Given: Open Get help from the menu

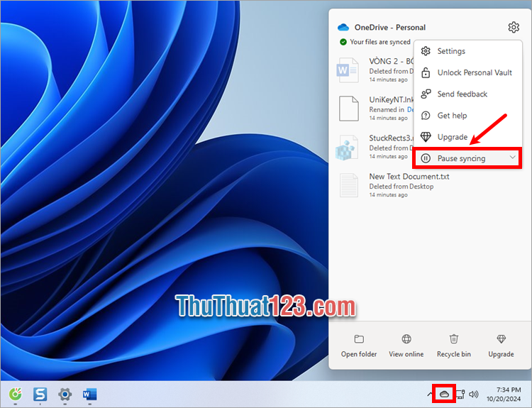Looking at the screenshot, I should click(467, 116).
